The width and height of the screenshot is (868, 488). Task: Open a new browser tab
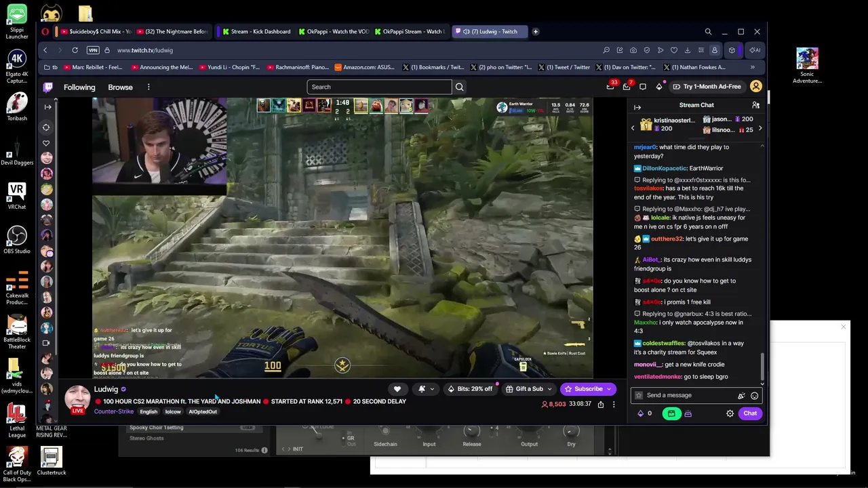coord(535,31)
